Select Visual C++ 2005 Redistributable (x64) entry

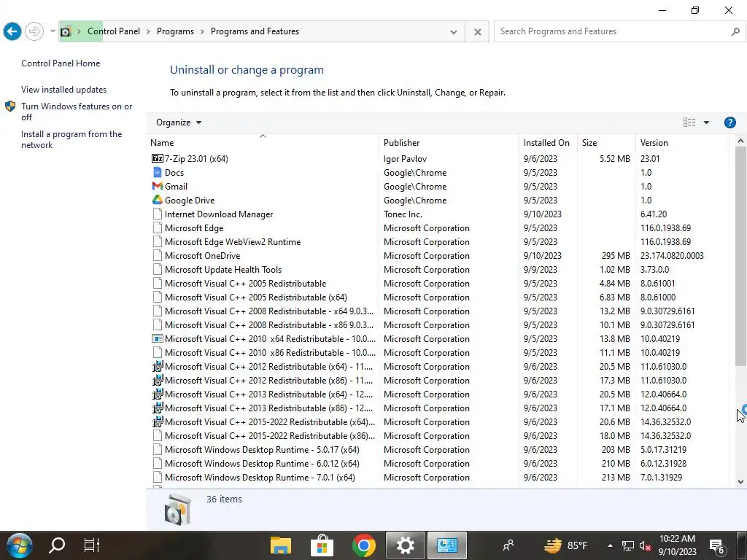pyautogui.click(x=255, y=297)
